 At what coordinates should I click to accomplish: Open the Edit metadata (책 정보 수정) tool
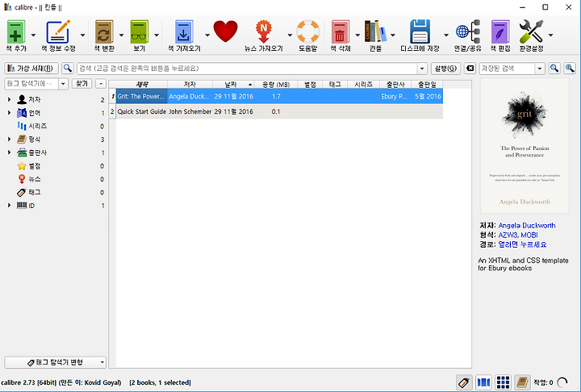[58, 32]
